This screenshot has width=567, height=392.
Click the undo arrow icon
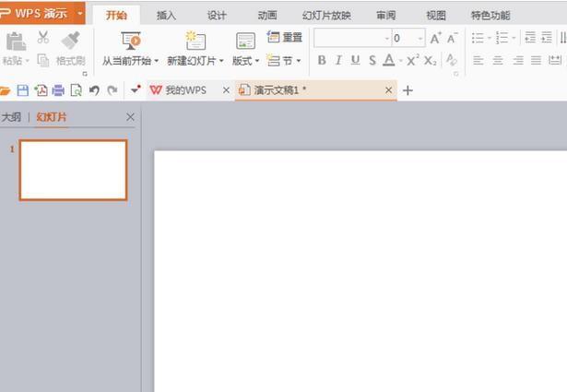[x=94, y=90]
